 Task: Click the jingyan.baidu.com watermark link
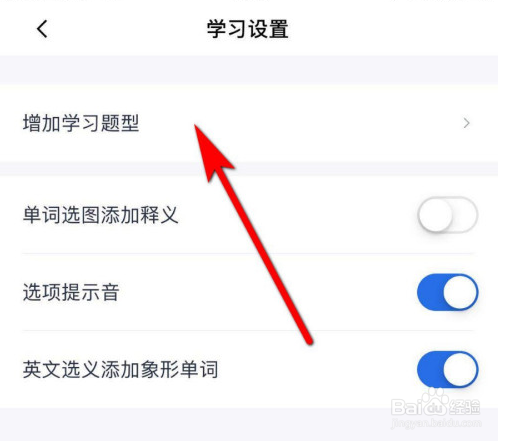click(x=436, y=423)
